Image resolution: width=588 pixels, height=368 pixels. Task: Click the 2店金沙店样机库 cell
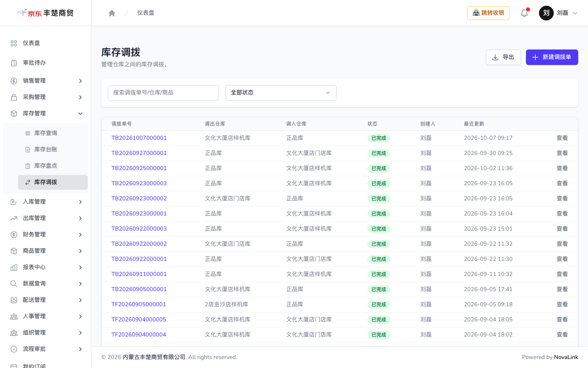click(x=227, y=305)
